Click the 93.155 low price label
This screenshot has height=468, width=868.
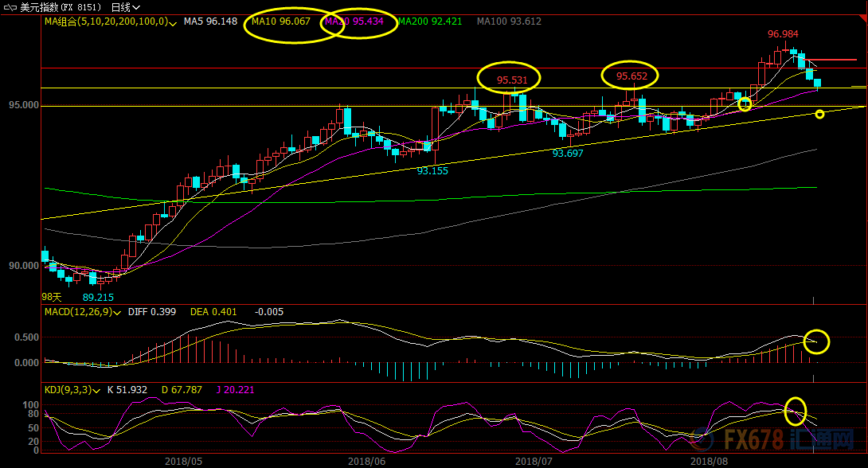coord(432,170)
